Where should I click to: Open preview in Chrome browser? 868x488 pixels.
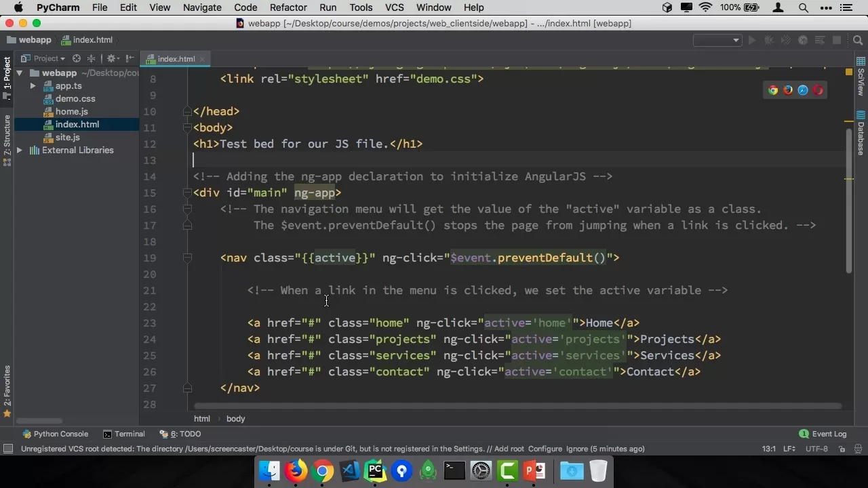773,90
